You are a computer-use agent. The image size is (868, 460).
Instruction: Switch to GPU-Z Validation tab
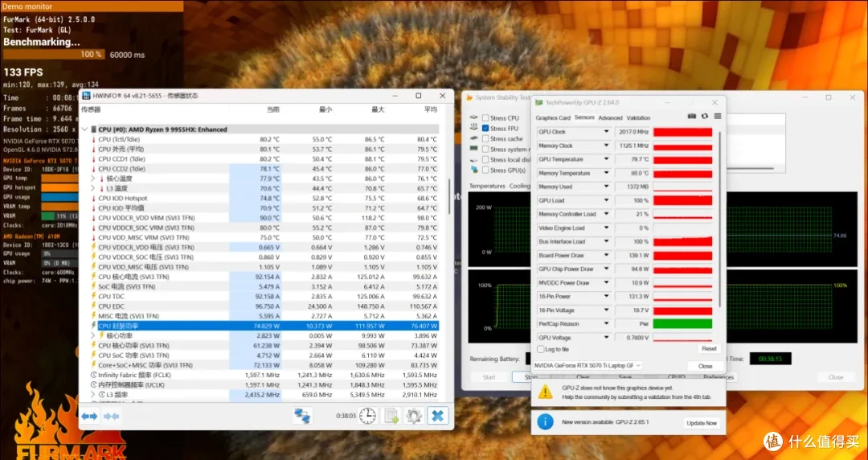(638, 118)
